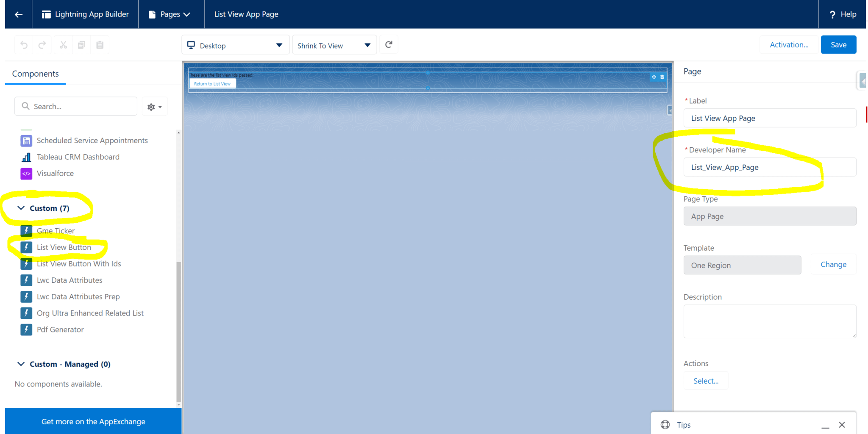Select the Components tab
This screenshot has height=434, width=868.
pyautogui.click(x=36, y=74)
